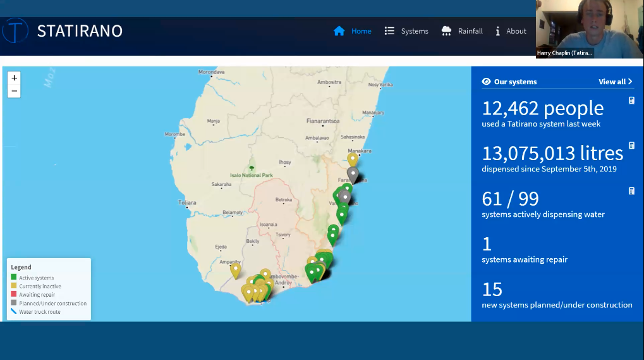
Task: Click the used a Tatirano system last week text
Action: [x=541, y=124]
